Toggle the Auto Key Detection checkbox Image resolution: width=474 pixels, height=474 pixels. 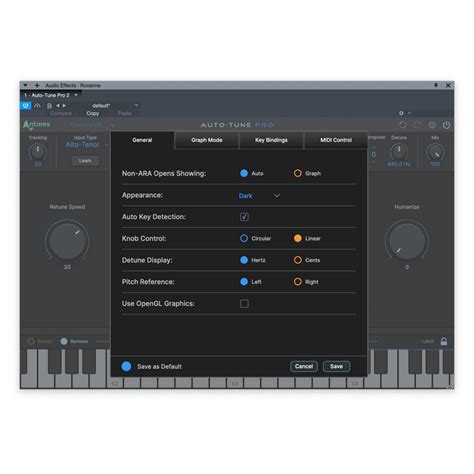pos(244,217)
